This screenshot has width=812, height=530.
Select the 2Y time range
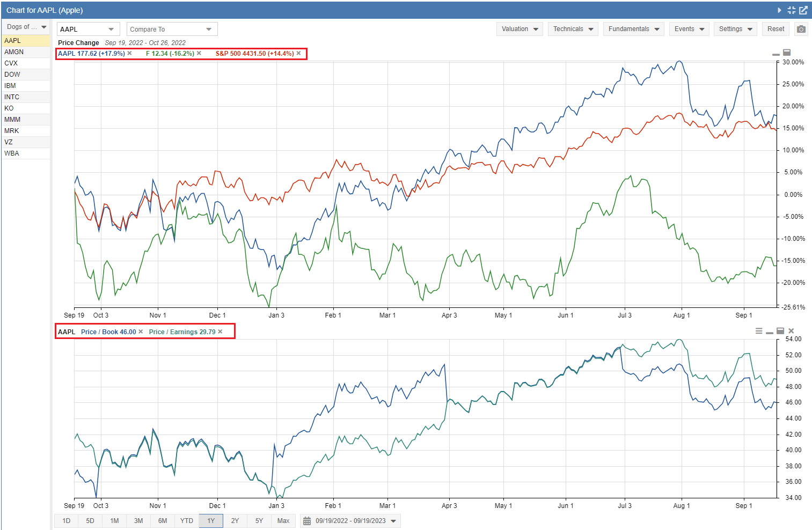coord(235,521)
